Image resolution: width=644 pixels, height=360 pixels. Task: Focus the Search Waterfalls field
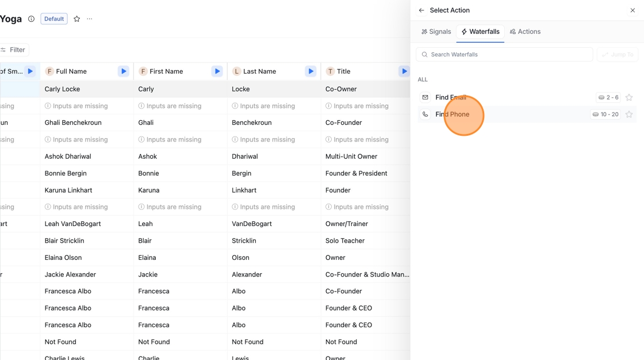[x=504, y=54]
